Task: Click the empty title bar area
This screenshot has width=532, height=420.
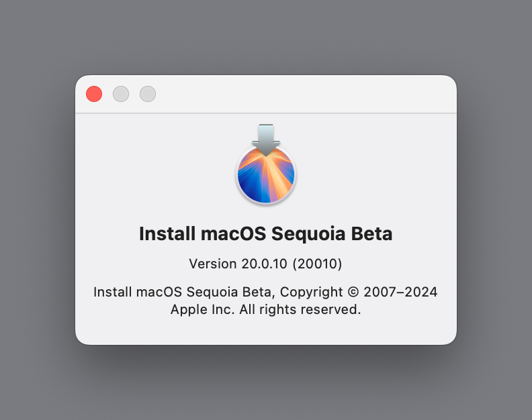Action: (x=302, y=94)
